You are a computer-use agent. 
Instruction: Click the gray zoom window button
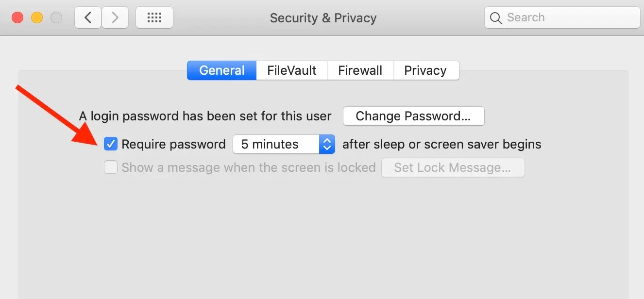(56, 18)
